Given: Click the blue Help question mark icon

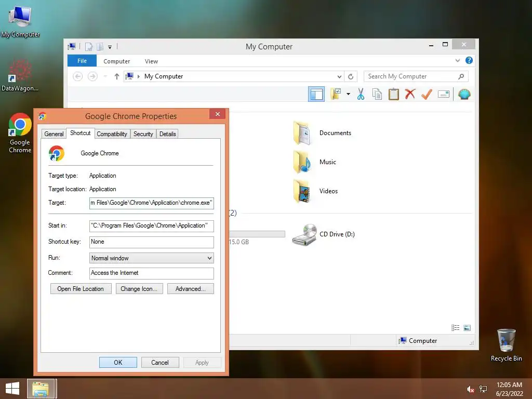Looking at the screenshot, I should point(469,60).
